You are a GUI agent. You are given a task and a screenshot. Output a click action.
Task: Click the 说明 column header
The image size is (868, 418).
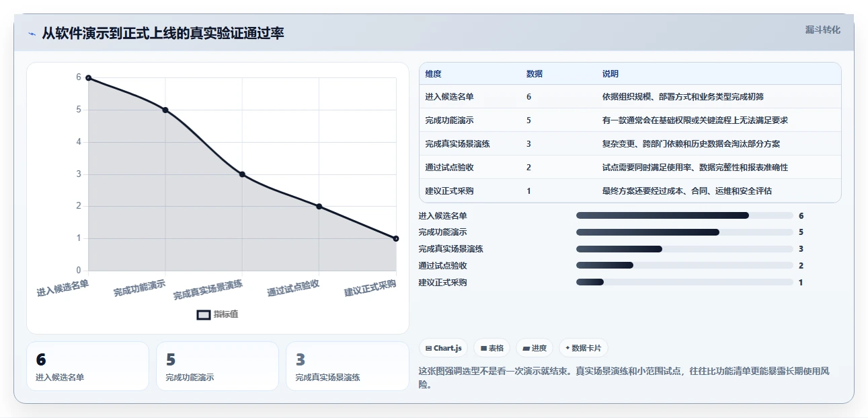[x=610, y=74]
